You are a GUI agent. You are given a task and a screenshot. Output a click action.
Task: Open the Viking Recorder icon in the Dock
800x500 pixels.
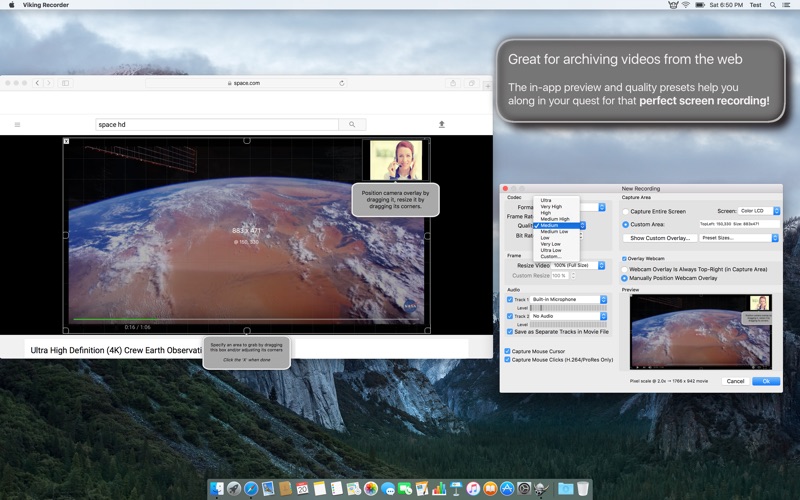[543, 489]
